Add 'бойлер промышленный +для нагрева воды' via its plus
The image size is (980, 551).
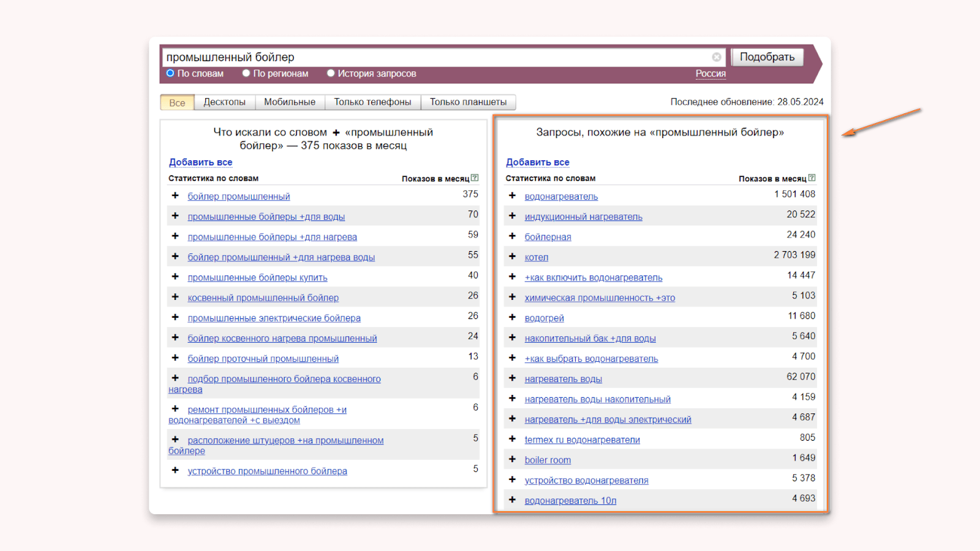175,256
